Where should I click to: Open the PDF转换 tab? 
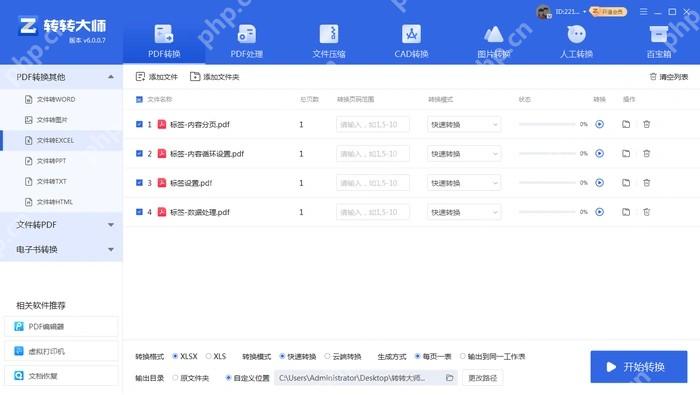[x=164, y=42]
